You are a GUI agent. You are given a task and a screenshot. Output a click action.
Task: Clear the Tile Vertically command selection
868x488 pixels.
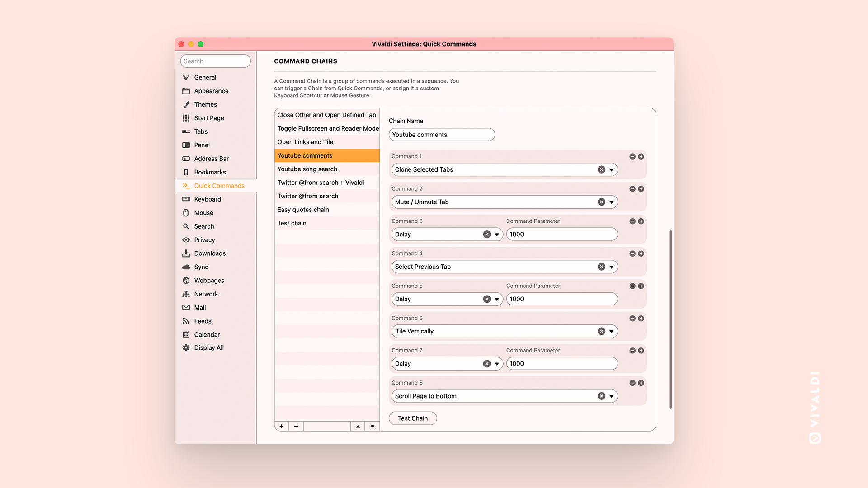(x=601, y=331)
